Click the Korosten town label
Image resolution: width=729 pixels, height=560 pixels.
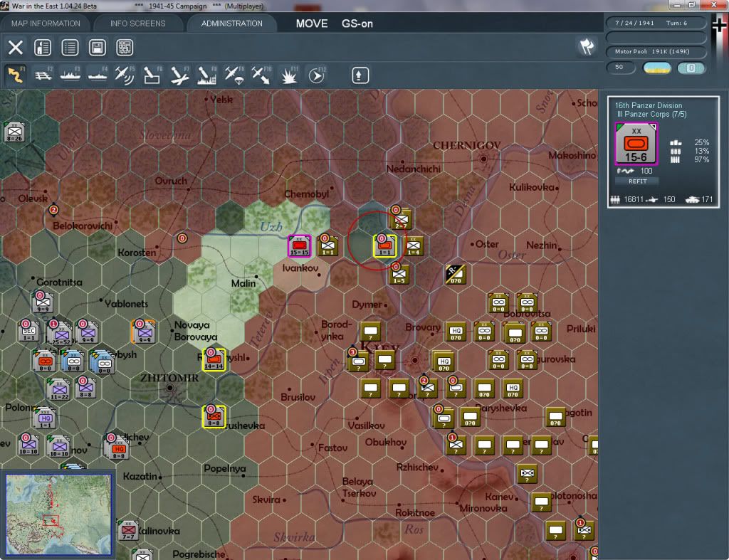137,253
